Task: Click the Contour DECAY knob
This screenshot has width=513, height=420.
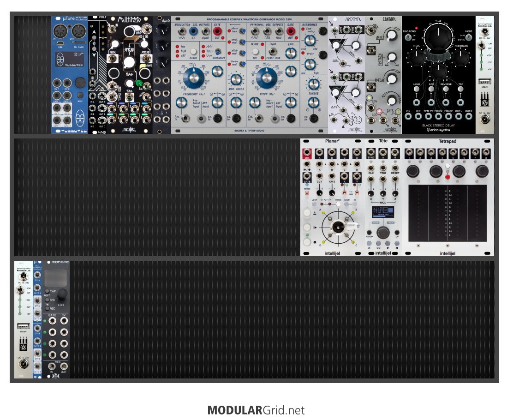Action: 391,79
